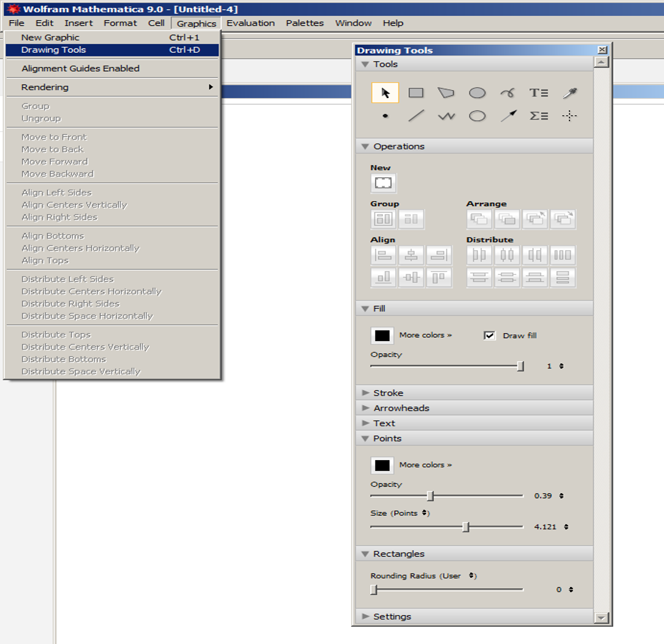The width and height of the screenshot is (664, 644).
Task: Open the Rendering submenu
Action: (x=112, y=87)
